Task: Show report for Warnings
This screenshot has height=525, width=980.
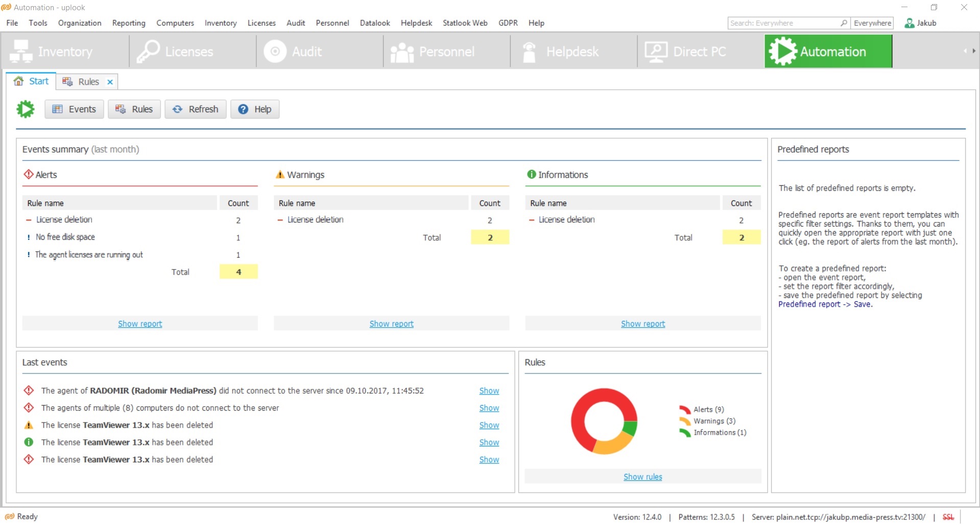Action: pyautogui.click(x=392, y=323)
